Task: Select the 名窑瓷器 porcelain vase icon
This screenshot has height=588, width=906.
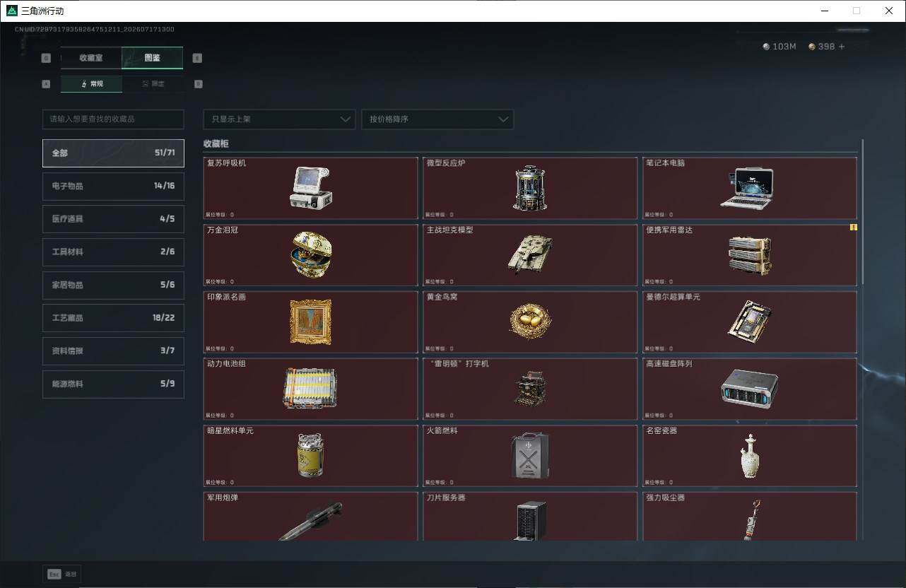Action: (x=750, y=456)
